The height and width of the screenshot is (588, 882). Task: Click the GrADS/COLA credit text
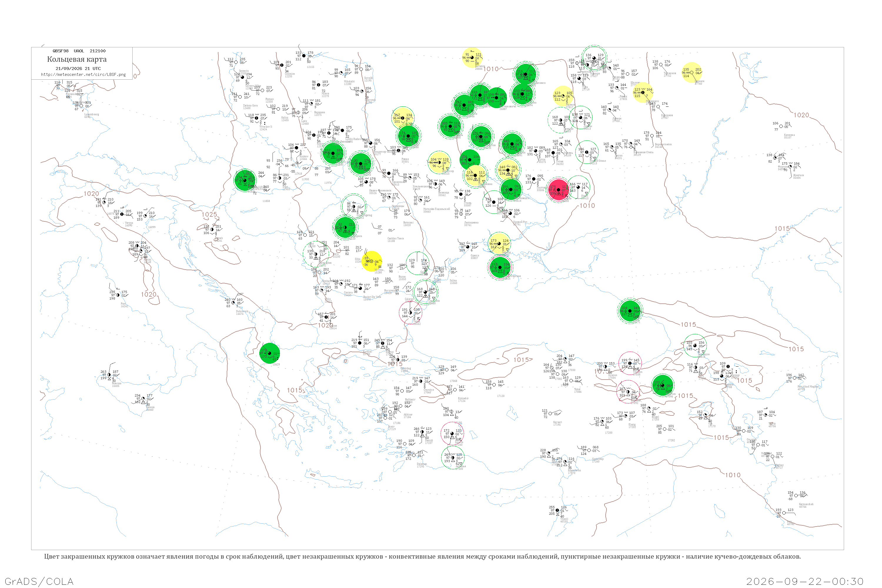(39, 581)
